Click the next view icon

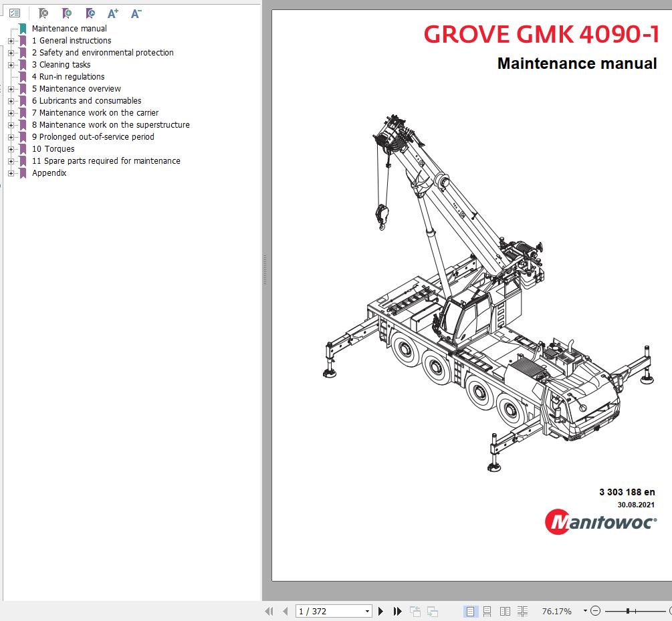point(433,611)
